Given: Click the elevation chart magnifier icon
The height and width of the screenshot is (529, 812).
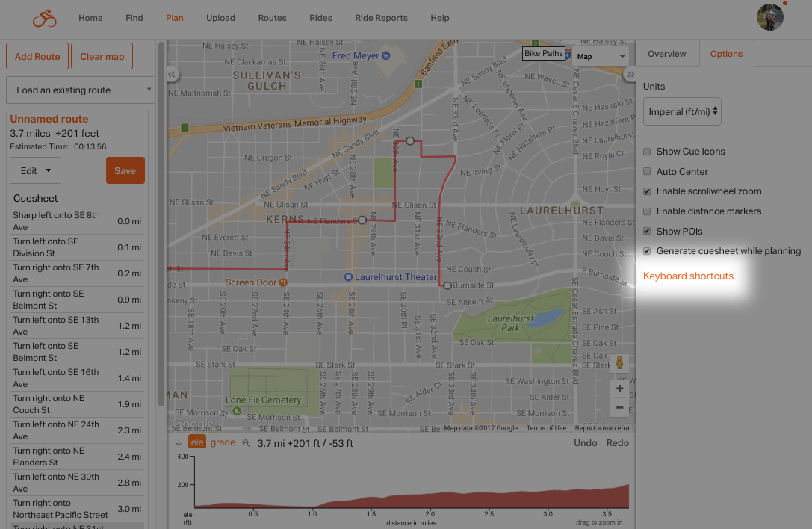Looking at the screenshot, I should (246, 443).
